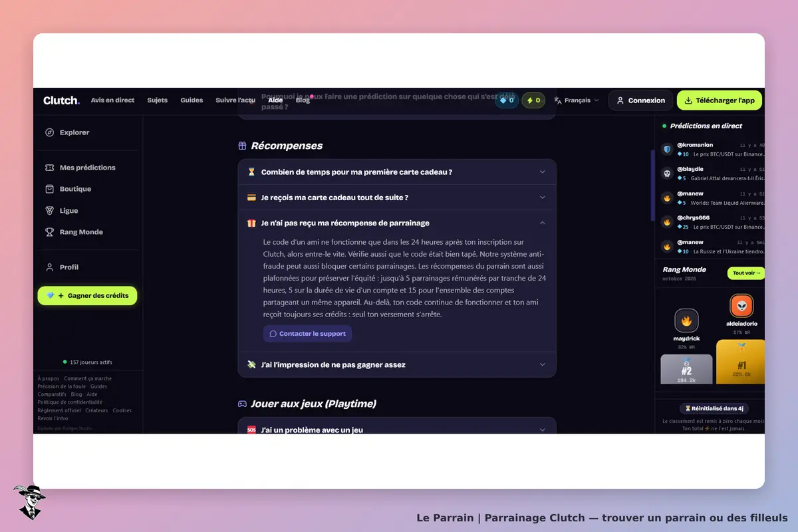Viewport: 798px width, 532px height.
Task: Click the #2 silver podium block
Action: [x=686, y=369]
